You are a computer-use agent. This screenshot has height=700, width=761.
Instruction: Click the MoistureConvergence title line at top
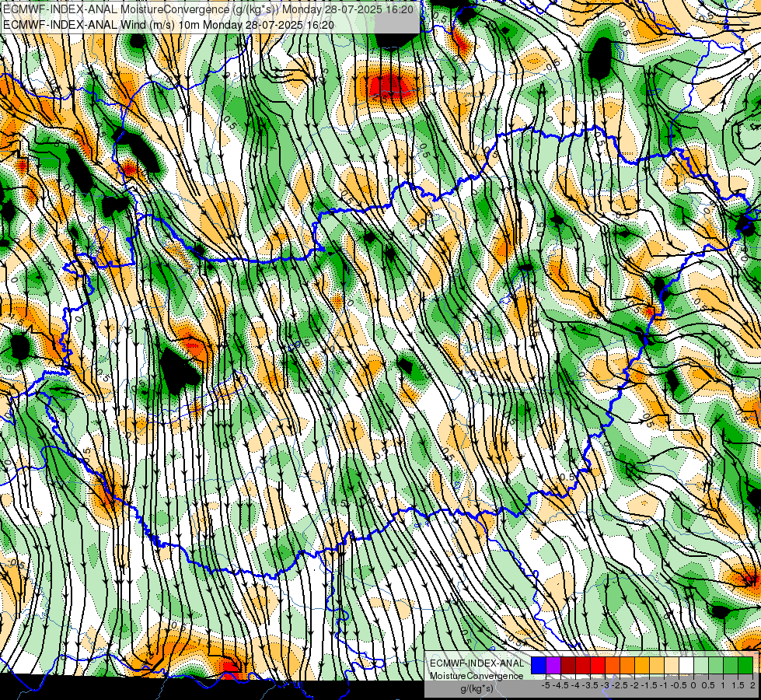[208, 9]
